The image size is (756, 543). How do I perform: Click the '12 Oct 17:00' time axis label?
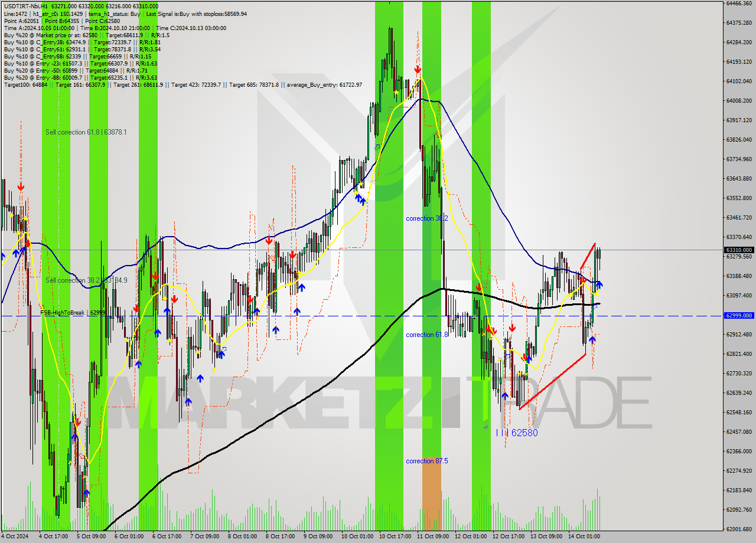point(509,537)
